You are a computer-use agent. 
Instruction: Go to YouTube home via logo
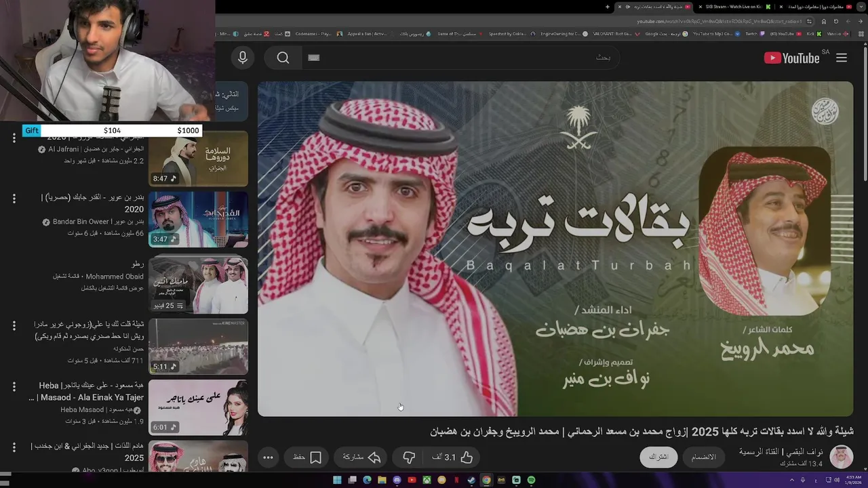pyautogui.click(x=791, y=58)
